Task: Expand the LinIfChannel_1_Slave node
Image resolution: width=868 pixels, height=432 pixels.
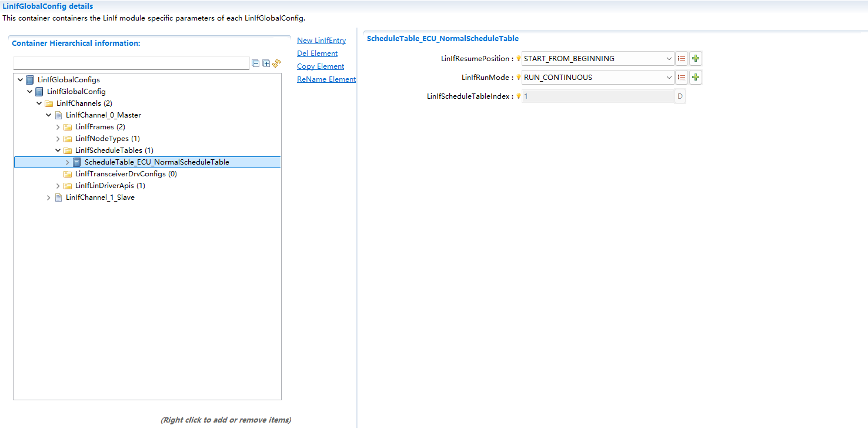Action: point(48,197)
